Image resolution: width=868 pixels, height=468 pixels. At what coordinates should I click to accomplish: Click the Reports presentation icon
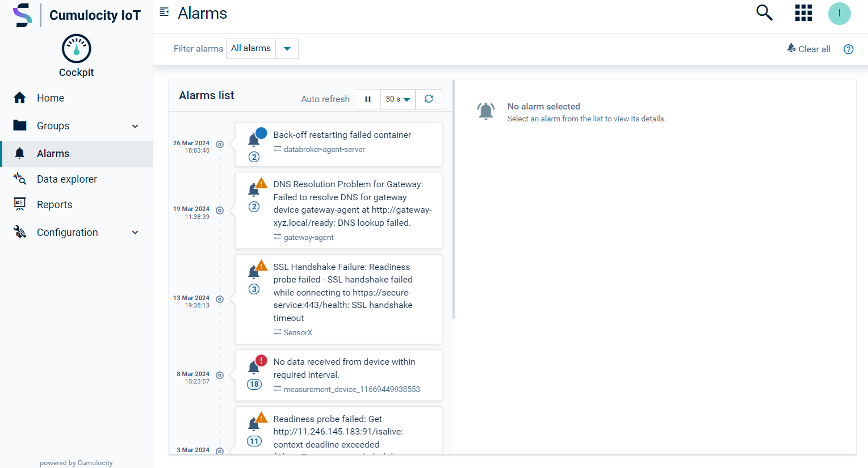[x=20, y=204]
